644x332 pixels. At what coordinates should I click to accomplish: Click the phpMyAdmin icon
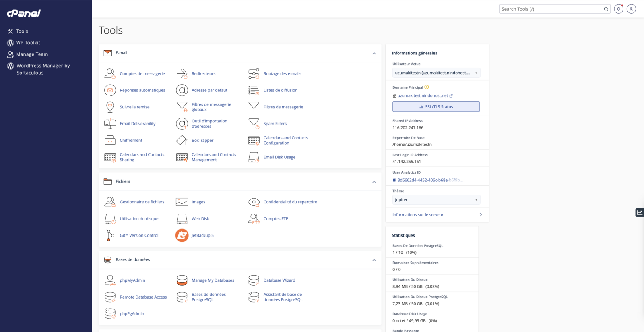pyautogui.click(x=110, y=280)
